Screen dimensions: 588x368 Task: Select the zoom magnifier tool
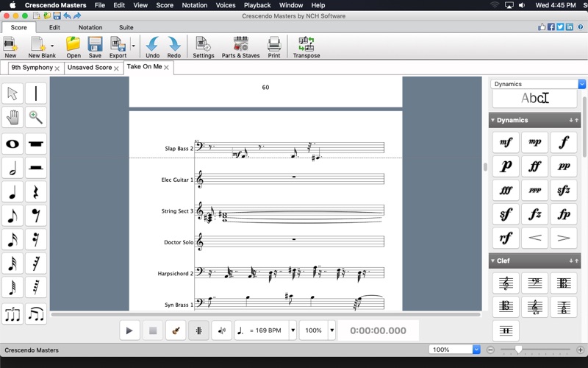coord(36,117)
